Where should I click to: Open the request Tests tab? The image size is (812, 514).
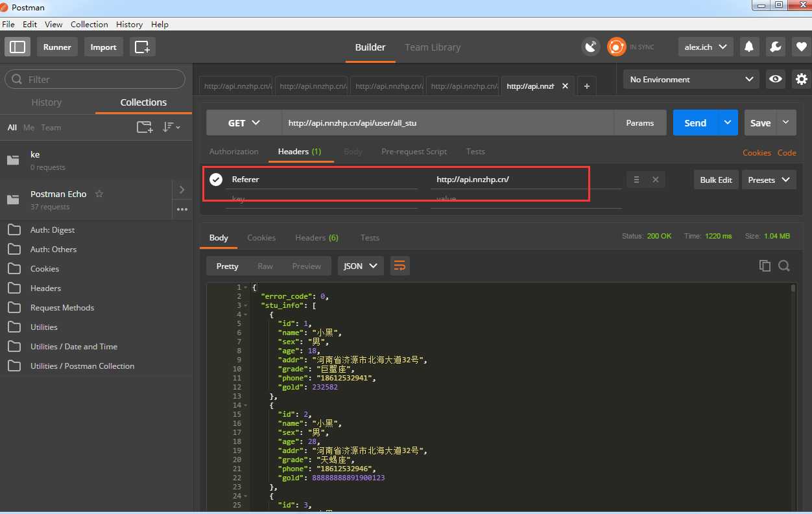click(475, 151)
